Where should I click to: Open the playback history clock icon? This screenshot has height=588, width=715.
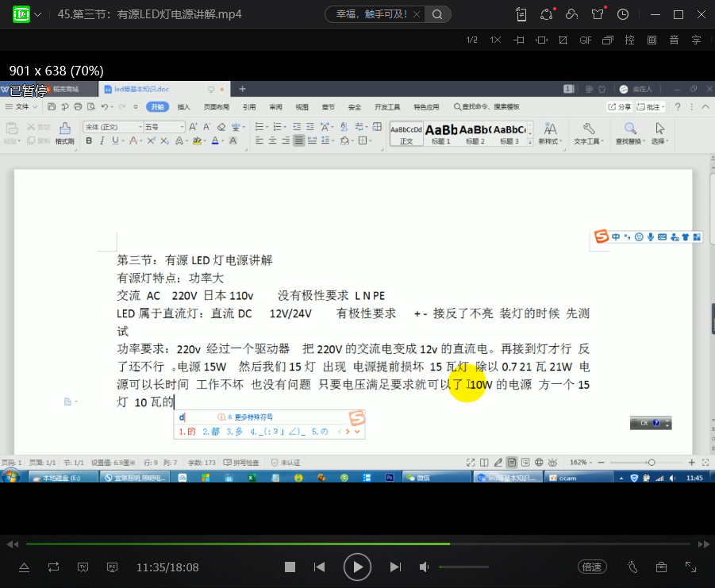coord(623,14)
